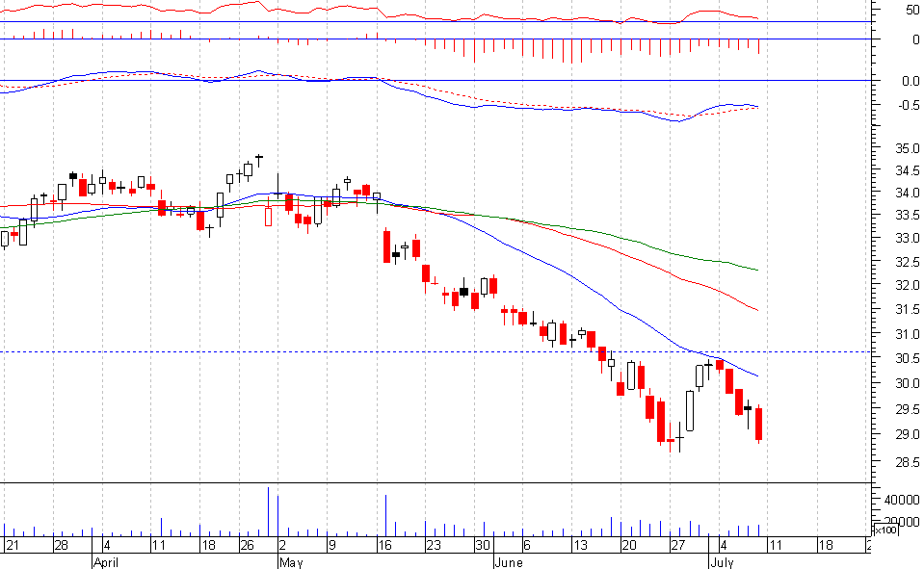Click the 30.0 price axis value
Image resolution: width=924 pixels, height=569 pixels.
(x=908, y=383)
